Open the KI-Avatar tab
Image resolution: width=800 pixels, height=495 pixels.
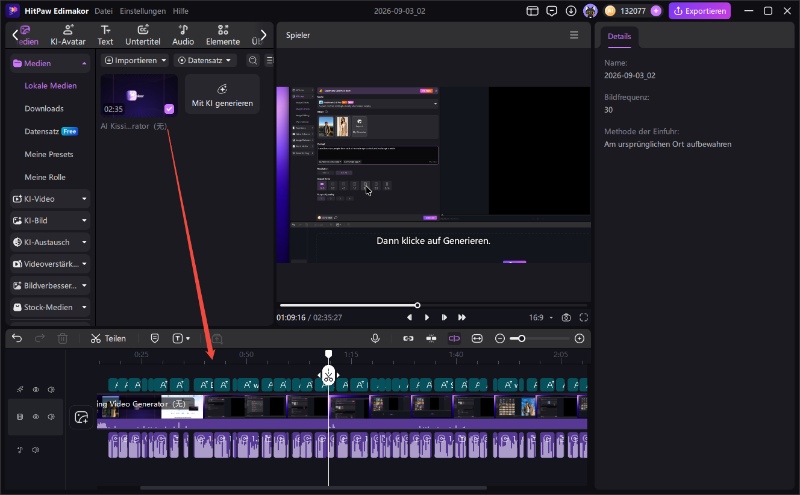68,35
